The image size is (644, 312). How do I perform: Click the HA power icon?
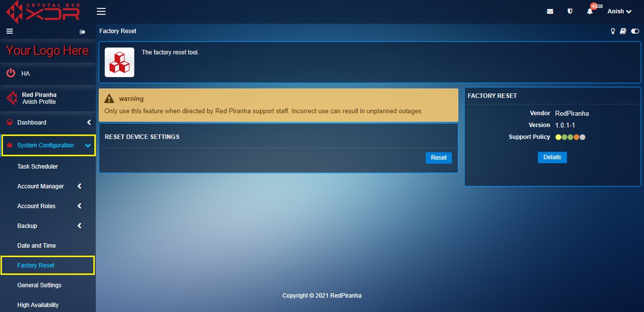coord(11,73)
